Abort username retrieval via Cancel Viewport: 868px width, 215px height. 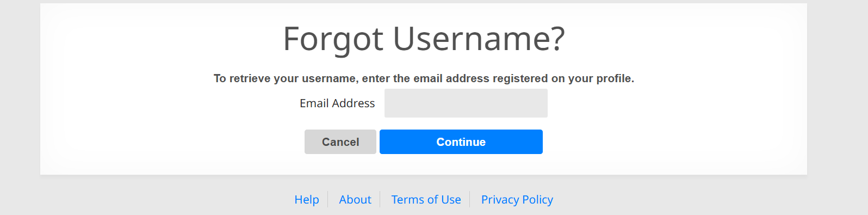(340, 142)
